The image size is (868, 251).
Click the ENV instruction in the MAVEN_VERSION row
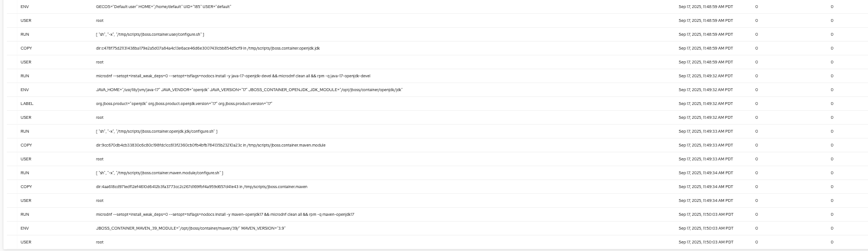[x=24, y=228]
